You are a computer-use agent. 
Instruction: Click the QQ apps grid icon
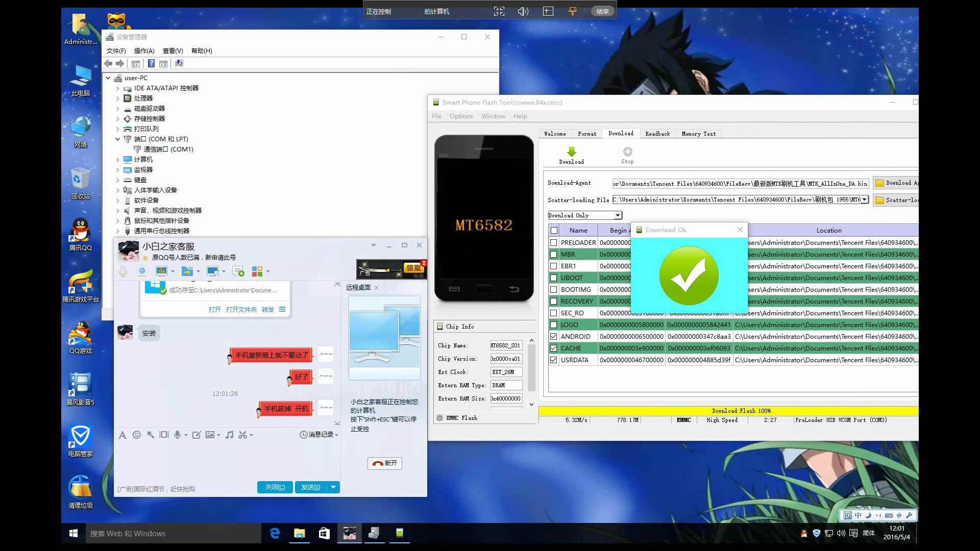(257, 271)
